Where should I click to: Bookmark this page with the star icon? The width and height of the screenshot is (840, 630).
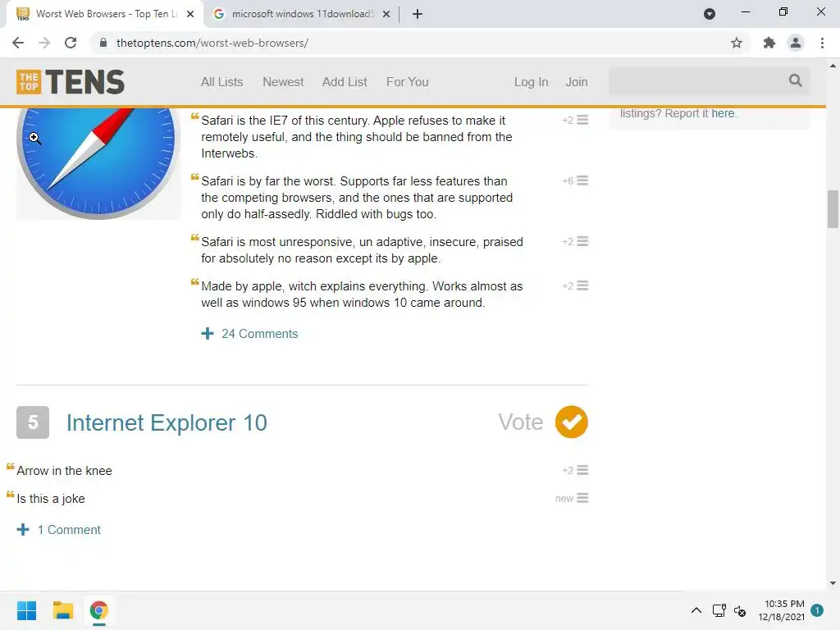[737, 43]
